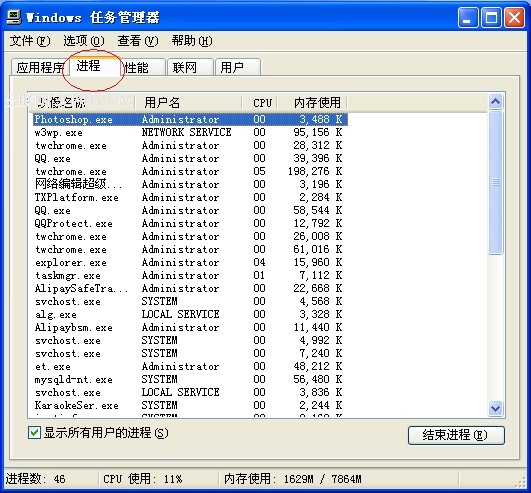Toggle 显示所有用户的进程 checkbox
The width and height of the screenshot is (531, 493).
pos(34,432)
